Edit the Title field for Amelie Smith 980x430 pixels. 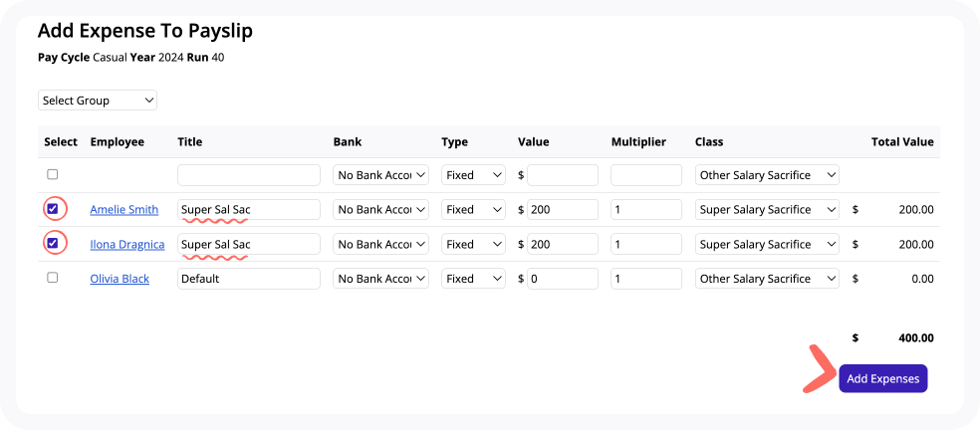[249, 209]
